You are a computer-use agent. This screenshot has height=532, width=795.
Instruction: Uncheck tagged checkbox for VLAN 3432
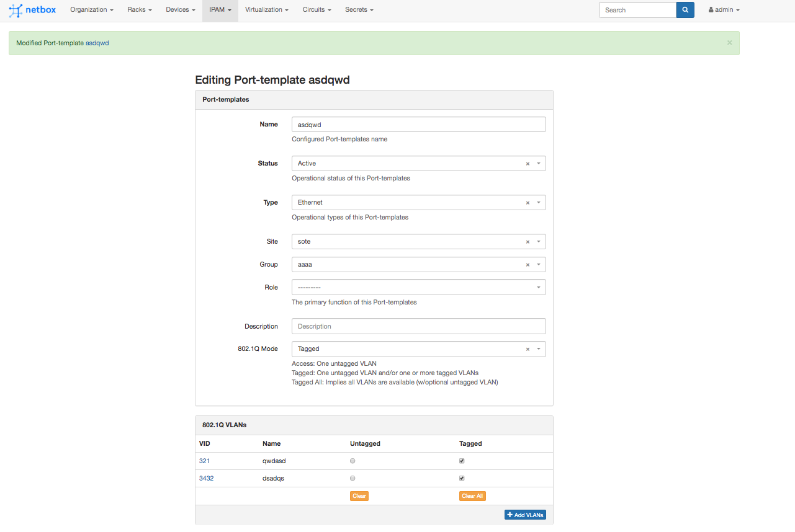(x=462, y=479)
